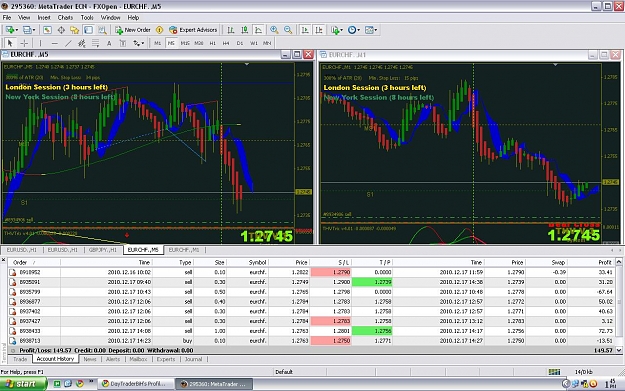The width and height of the screenshot is (625, 391).
Task: Close the Terminal panel with the X
Action: point(4,260)
